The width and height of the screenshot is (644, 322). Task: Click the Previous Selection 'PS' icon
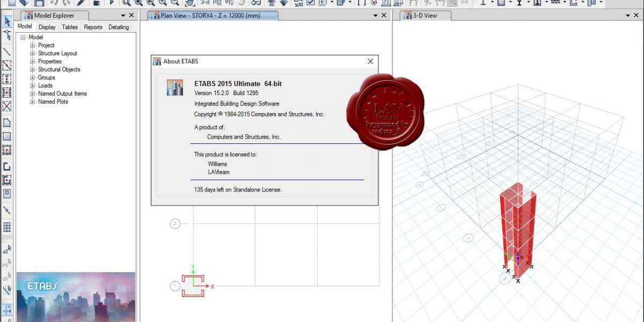click(7, 264)
